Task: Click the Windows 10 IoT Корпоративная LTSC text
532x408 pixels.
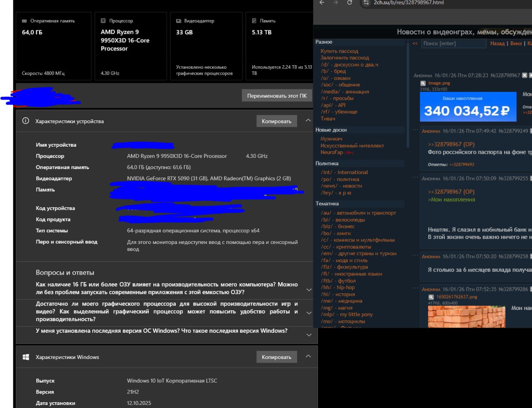Action: pos(172,381)
